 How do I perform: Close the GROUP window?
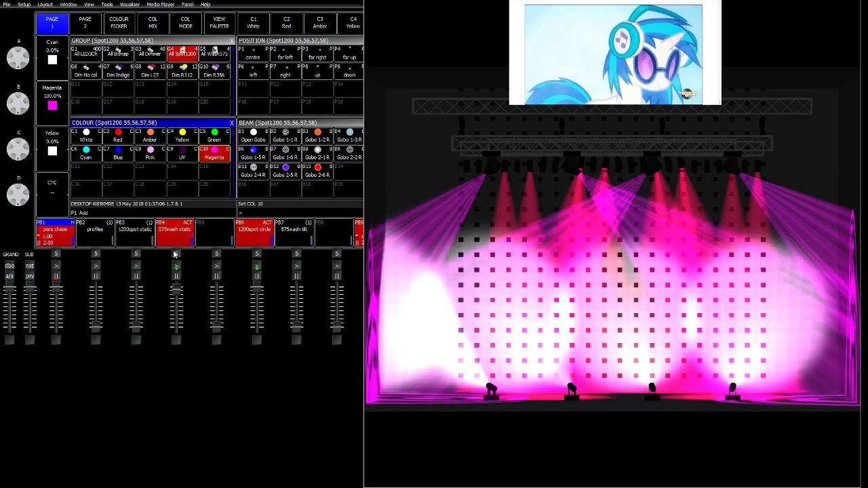pyautogui.click(x=231, y=41)
